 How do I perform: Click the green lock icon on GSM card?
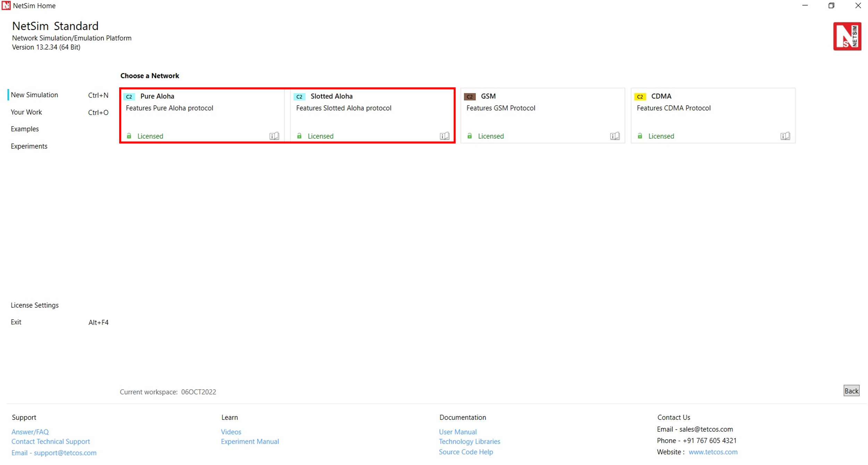[x=469, y=136]
